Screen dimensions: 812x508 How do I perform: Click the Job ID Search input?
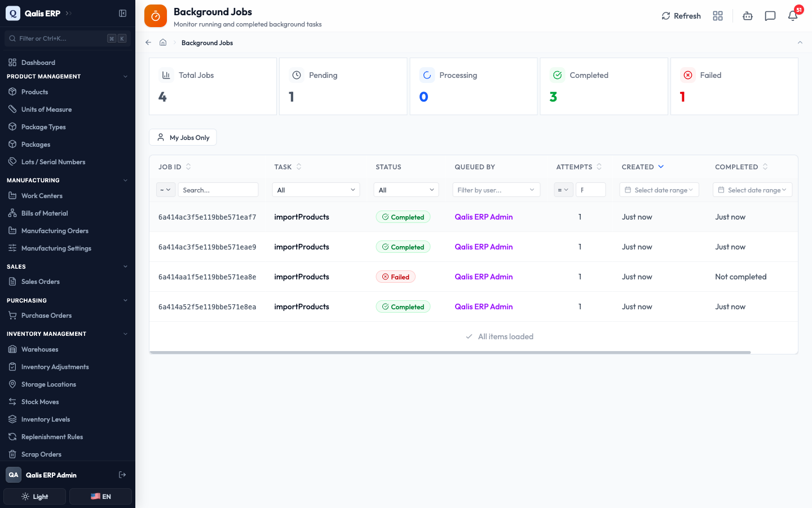[218, 190]
